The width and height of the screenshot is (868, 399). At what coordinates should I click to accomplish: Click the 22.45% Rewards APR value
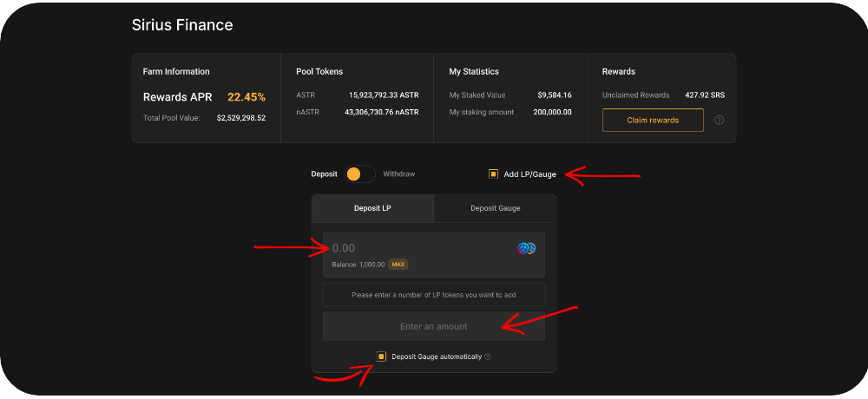pyautogui.click(x=247, y=97)
